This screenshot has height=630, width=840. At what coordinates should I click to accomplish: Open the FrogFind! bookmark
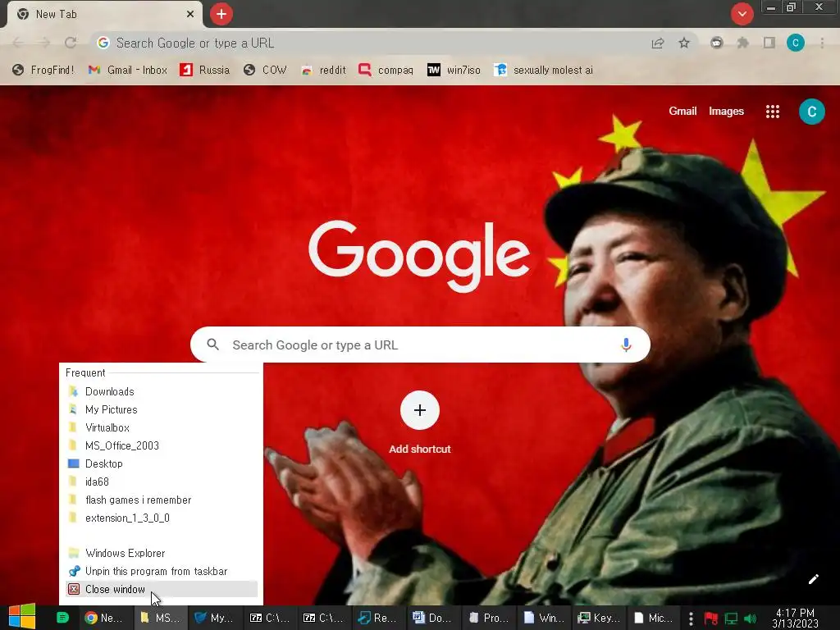pos(43,71)
